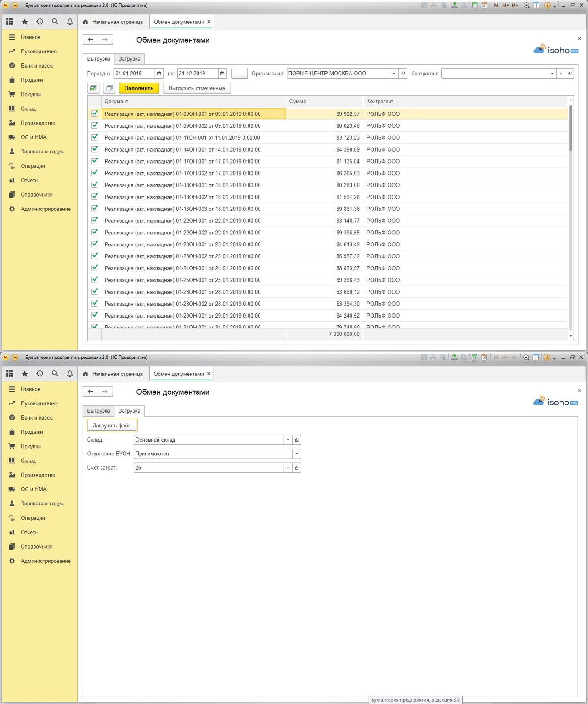The image size is (588, 704).
Task: Toggle checkbox for document 01-17ОН-002
Action: (95, 173)
